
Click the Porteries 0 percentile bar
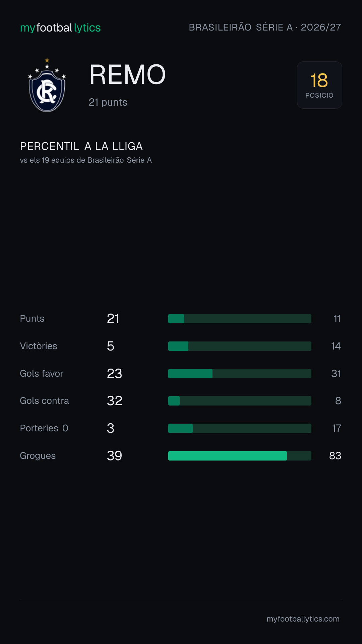(240, 428)
